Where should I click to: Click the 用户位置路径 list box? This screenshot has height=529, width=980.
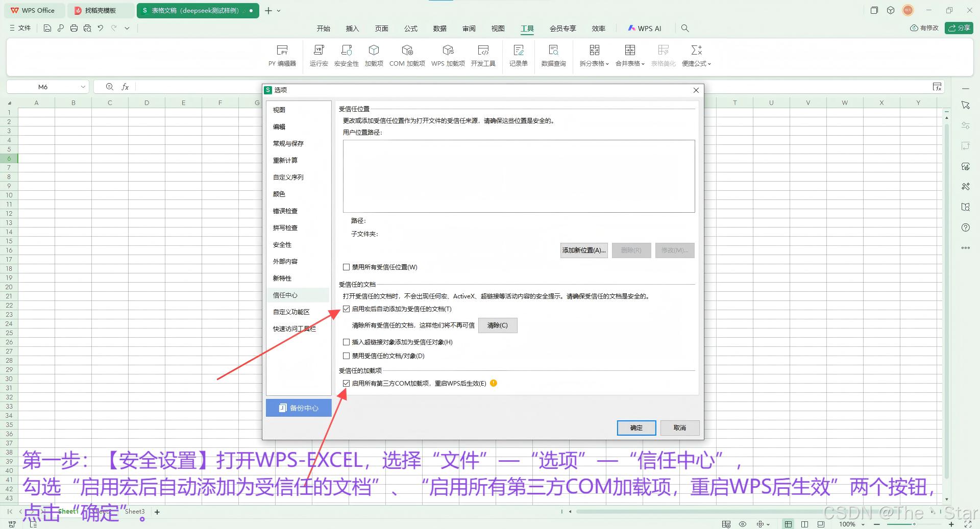pyautogui.click(x=519, y=177)
